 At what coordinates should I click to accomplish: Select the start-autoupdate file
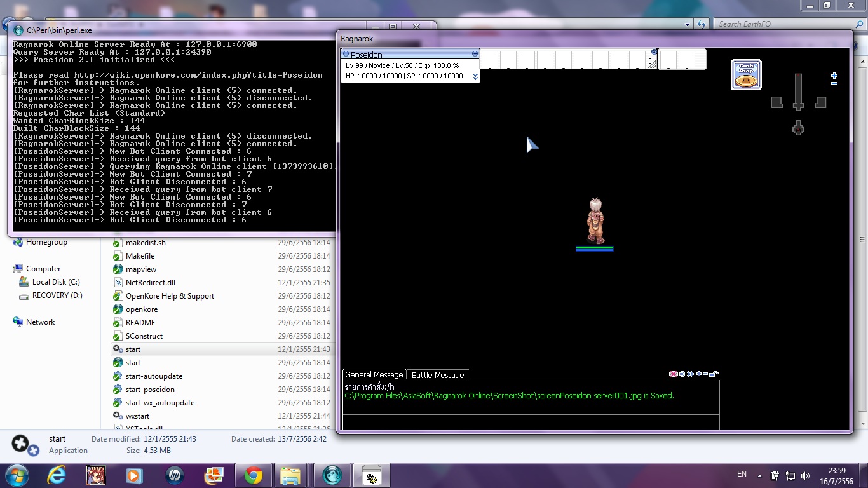154,376
